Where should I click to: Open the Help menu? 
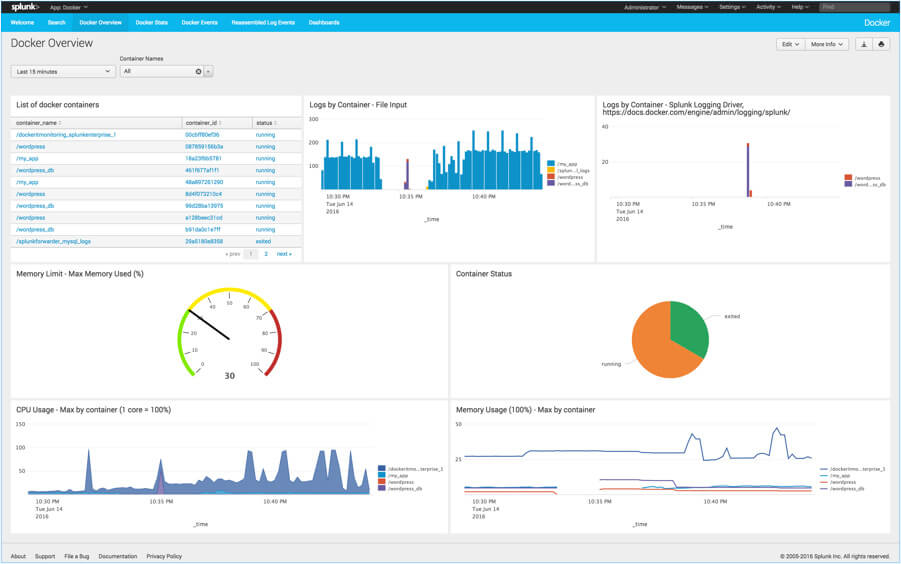click(x=800, y=7)
